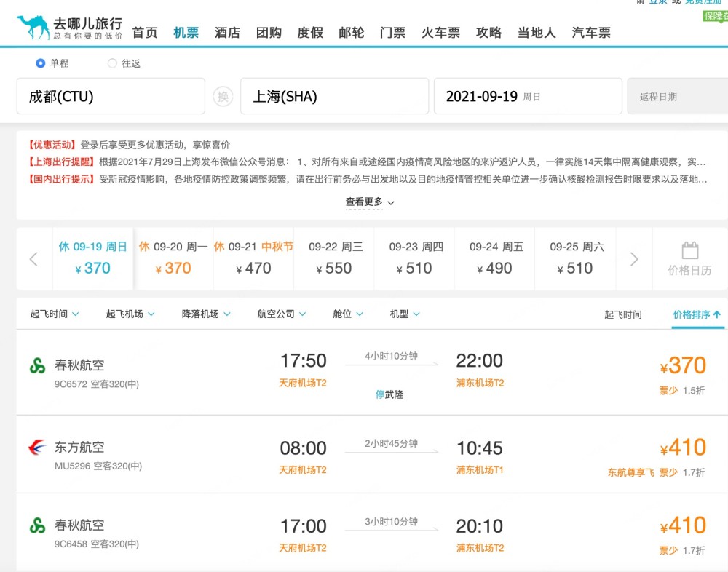Open 首页 navigation item
728x572 pixels.
coord(145,33)
